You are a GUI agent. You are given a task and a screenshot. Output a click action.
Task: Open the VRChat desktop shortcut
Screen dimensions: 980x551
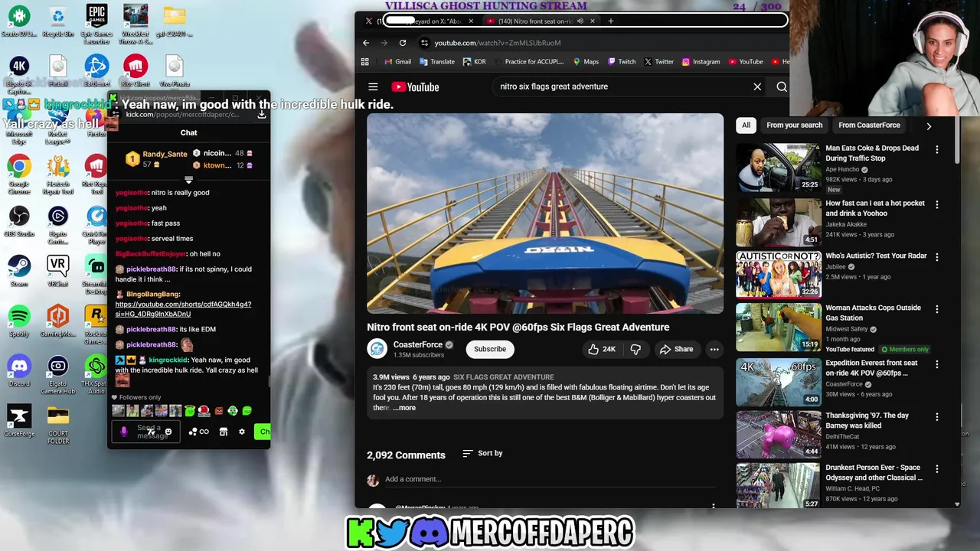pos(57,270)
